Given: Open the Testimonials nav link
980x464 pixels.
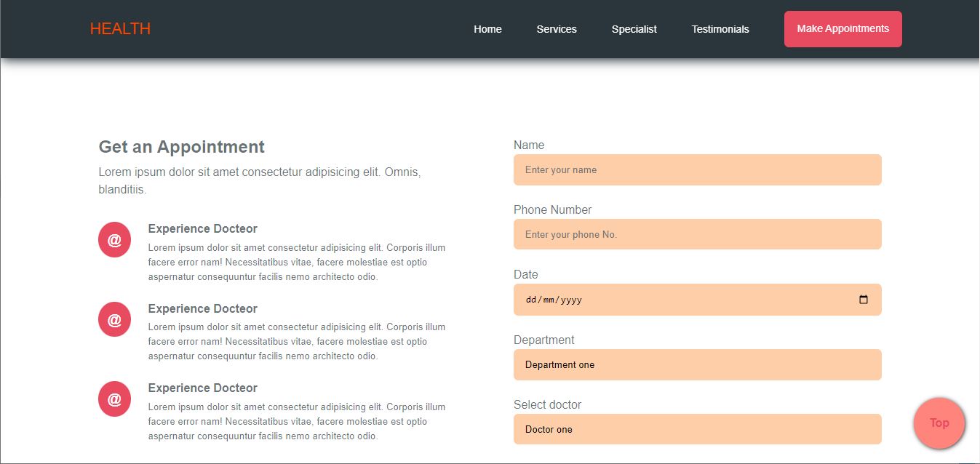Looking at the screenshot, I should [x=720, y=29].
